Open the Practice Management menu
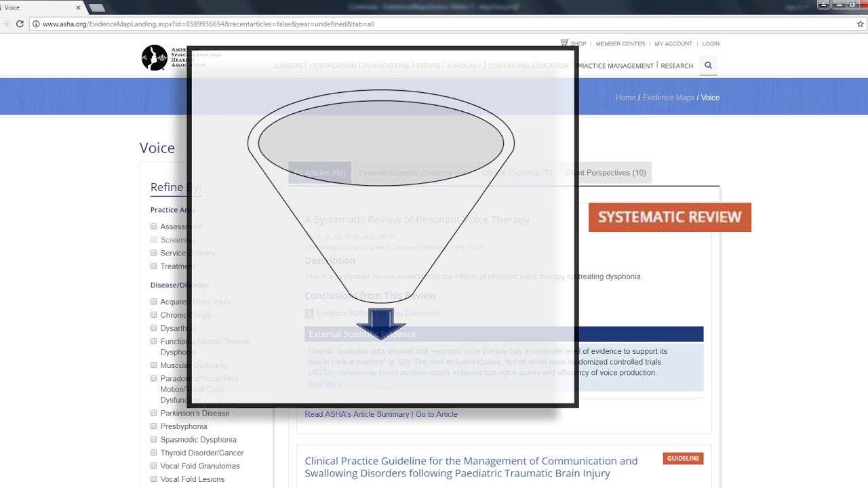This screenshot has height=488, width=868. pyautogui.click(x=616, y=66)
